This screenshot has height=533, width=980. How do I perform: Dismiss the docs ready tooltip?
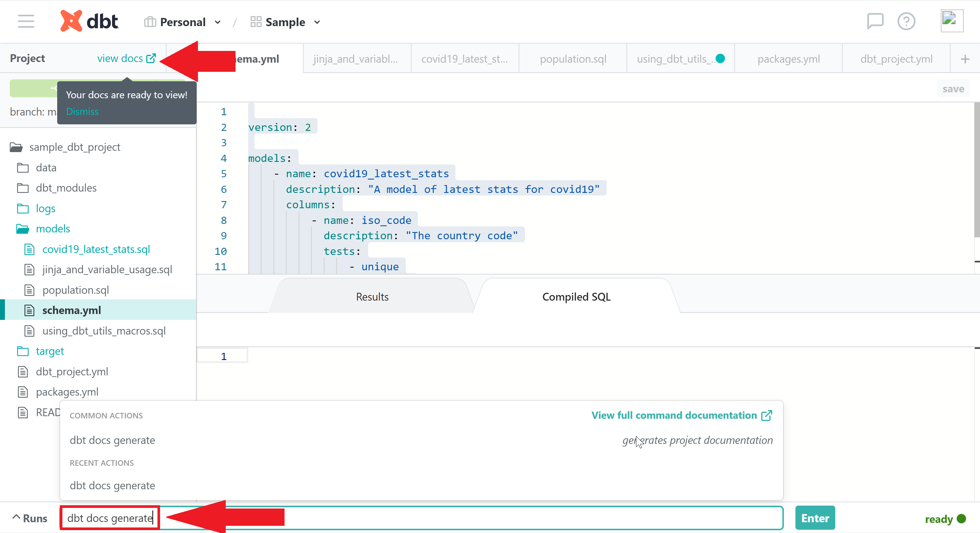tap(82, 112)
